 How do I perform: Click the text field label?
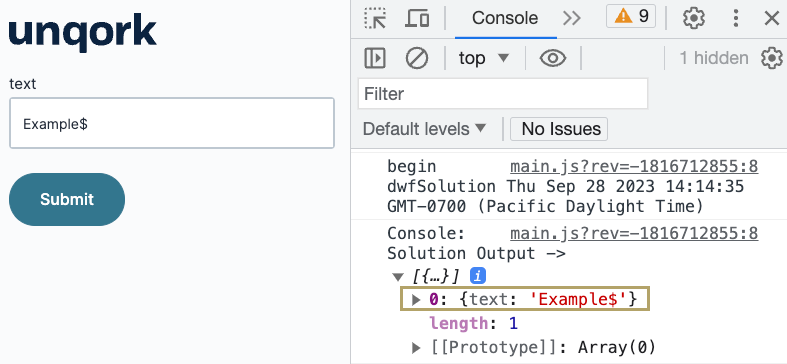point(23,83)
